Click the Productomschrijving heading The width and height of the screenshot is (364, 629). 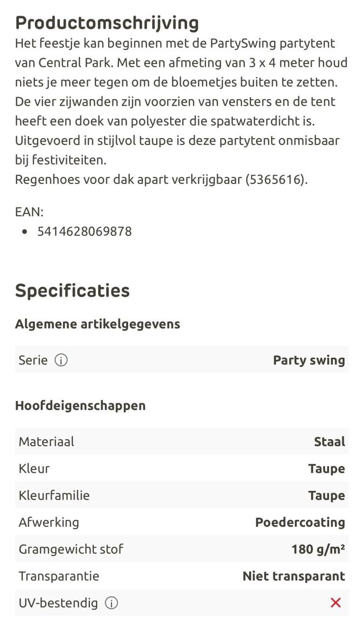(x=107, y=23)
